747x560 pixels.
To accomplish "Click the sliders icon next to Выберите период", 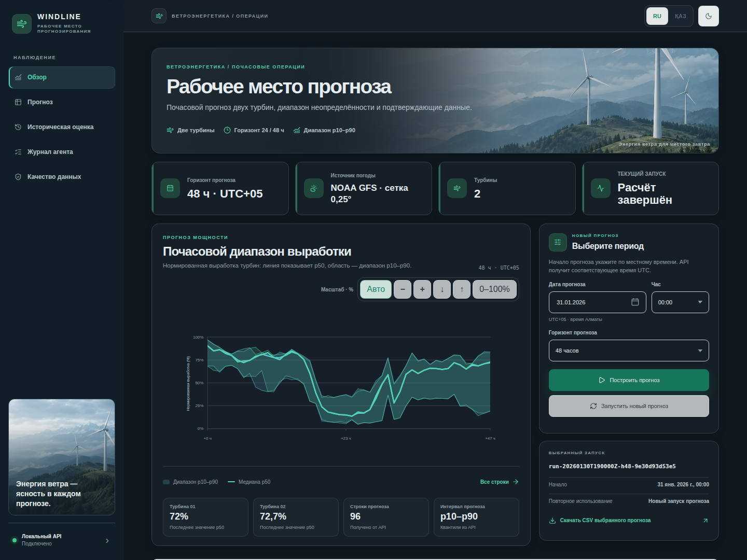I will tap(558, 242).
